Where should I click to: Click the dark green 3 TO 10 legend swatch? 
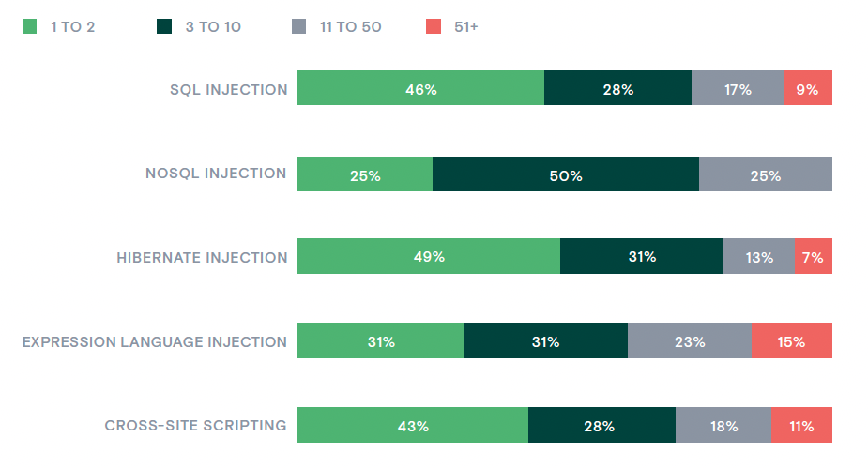164,27
